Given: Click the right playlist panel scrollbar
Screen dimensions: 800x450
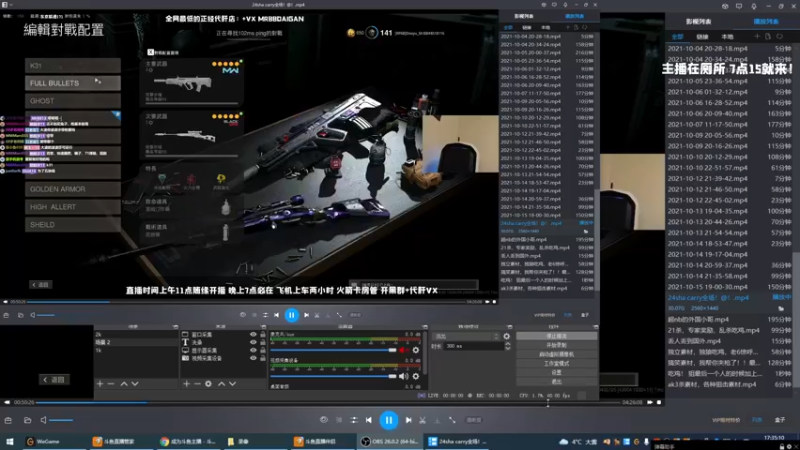Looking at the screenshot, I should pos(796,319).
